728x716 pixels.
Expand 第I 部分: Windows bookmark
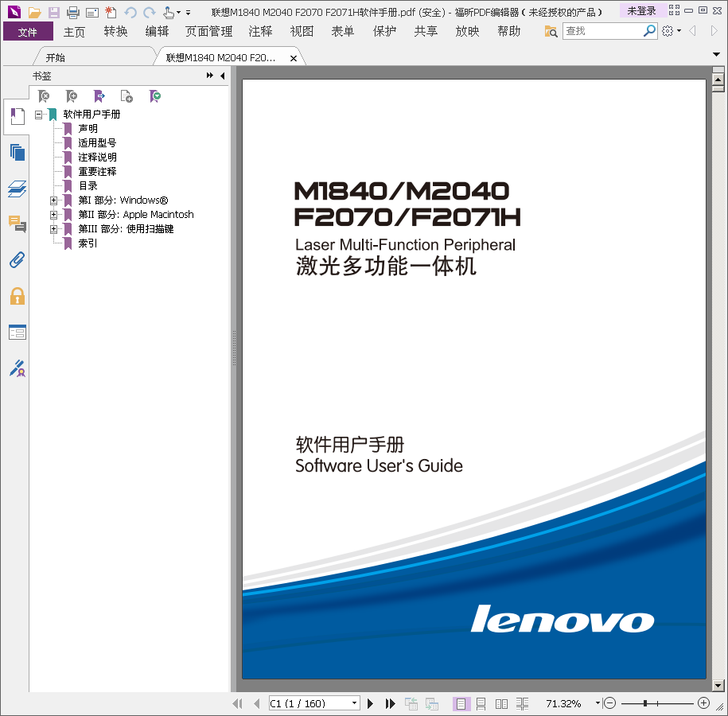click(x=54, y=200)
